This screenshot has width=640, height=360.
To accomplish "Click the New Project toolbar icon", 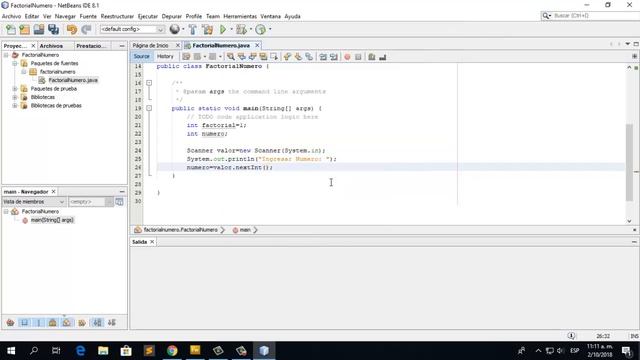I will pos(24,29).
